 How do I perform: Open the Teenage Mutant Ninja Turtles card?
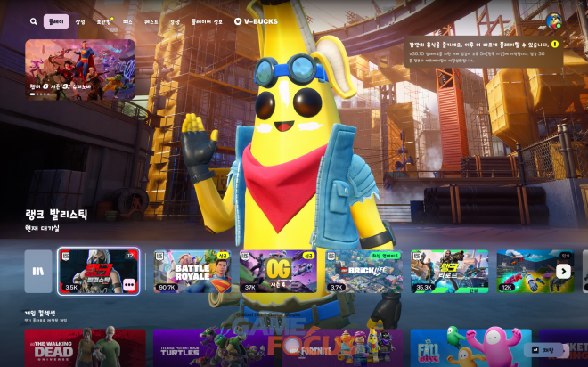[212, 348]
